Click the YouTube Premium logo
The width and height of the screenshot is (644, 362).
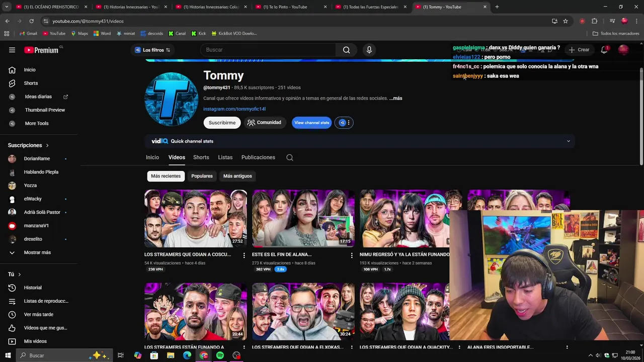click(41, 50)
